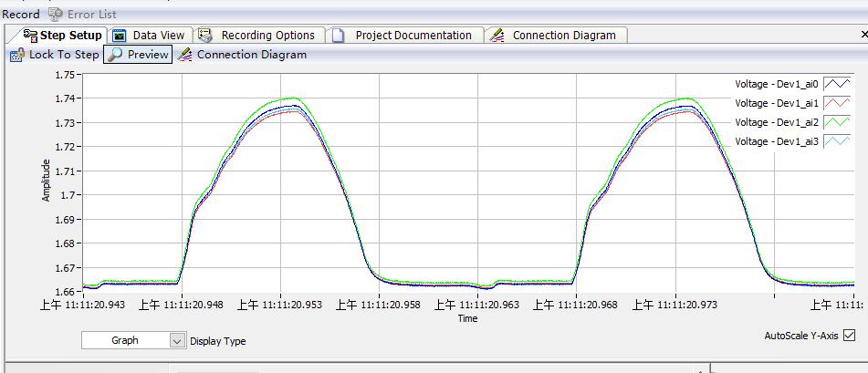Click the Voltage - Dev1_ai2 legend label
868x373 pixels.
tap(777, 122)
